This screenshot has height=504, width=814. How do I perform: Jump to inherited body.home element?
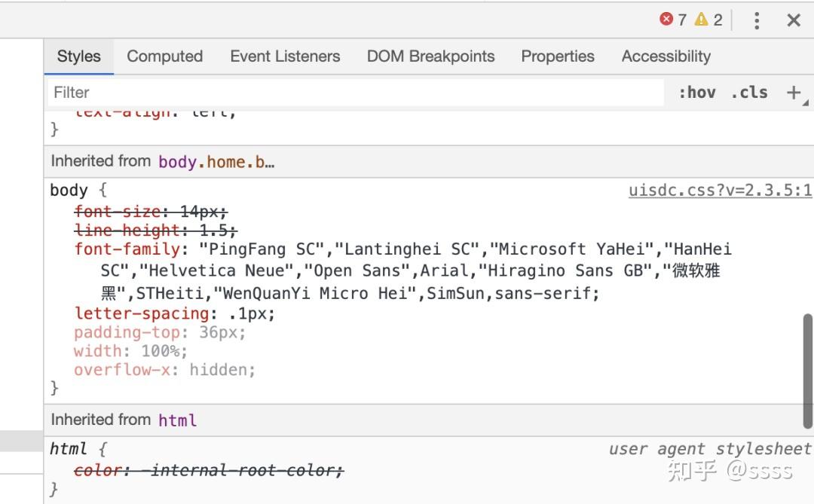(216, 162)
